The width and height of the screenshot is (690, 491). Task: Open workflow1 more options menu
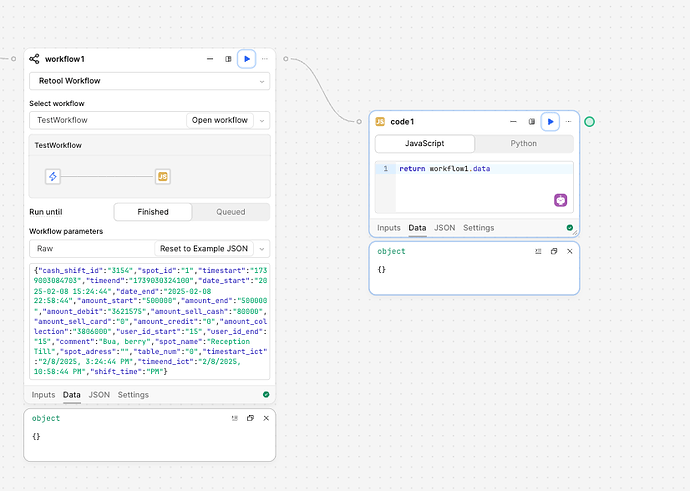[x=264, y=59]
